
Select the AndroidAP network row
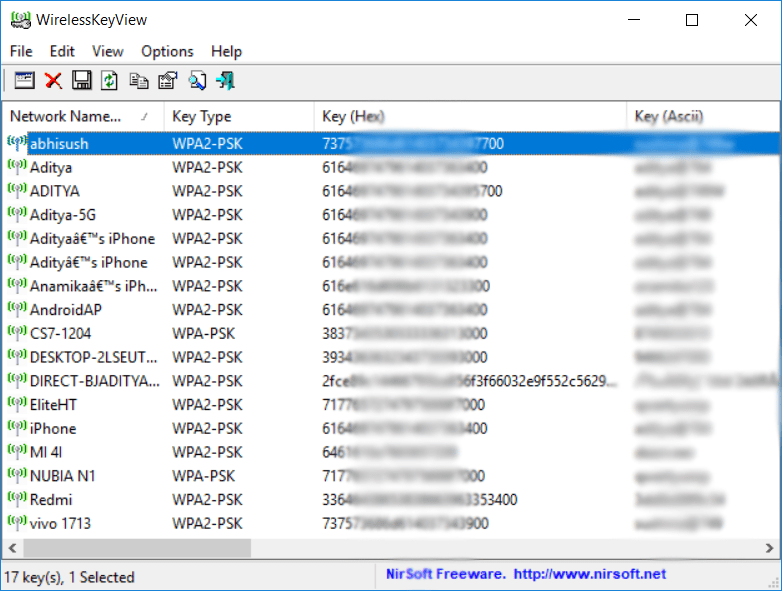(391, 310)
